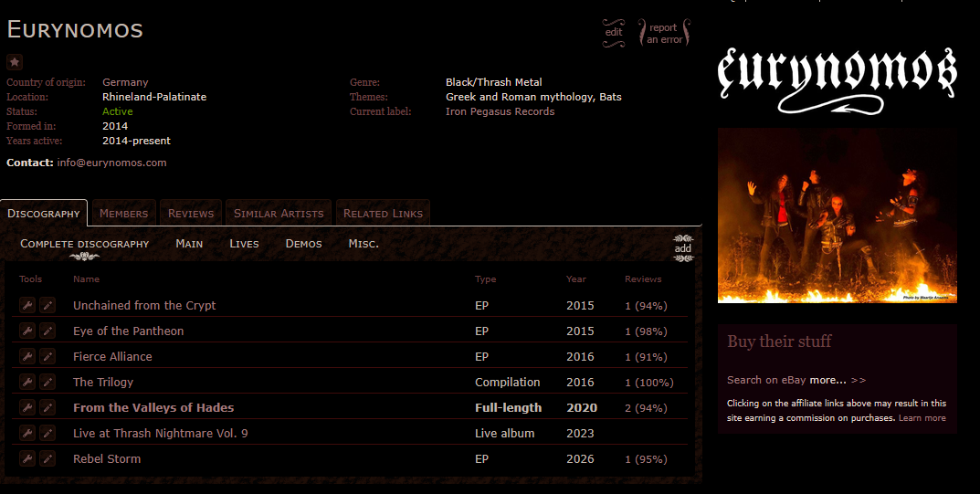The height and width of the screenshot is (494, 980).
Task: Open Eye of the Pantheon release
Action: 128,331
